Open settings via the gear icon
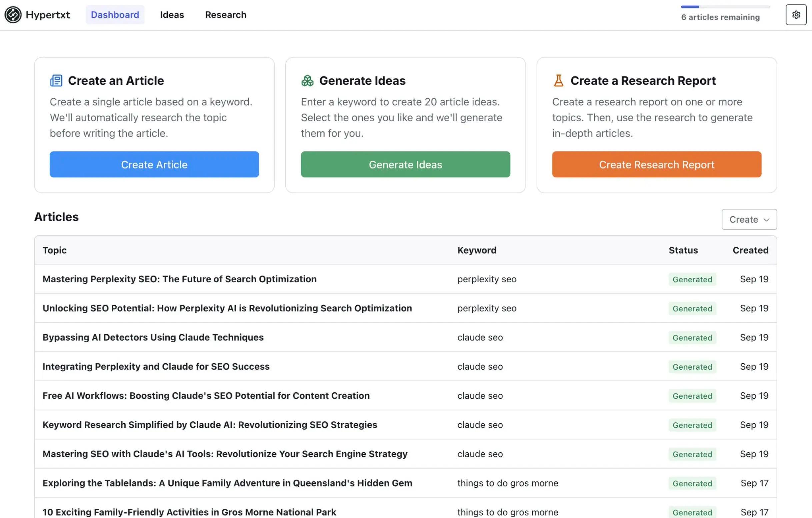 click(796, 15)
